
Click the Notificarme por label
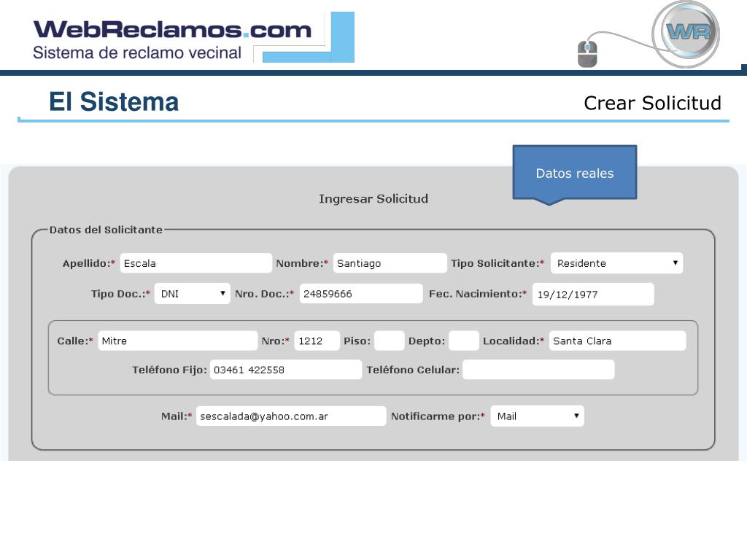[x=438, y=416]
